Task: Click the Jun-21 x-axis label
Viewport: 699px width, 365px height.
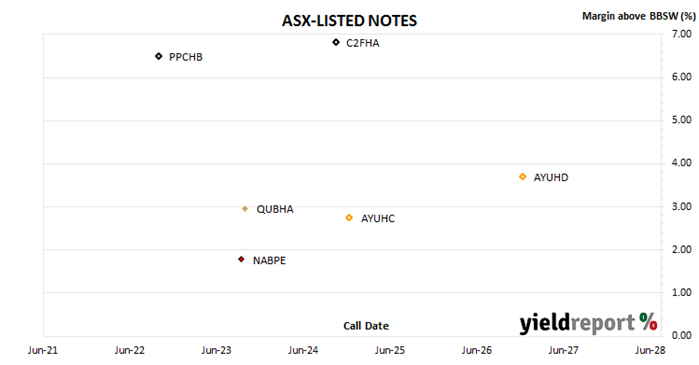Action: tap(43, 350)
